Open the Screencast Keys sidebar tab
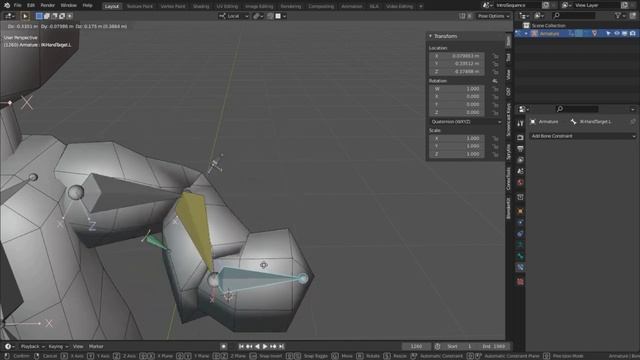640x360 pixels. pos(509,120)
